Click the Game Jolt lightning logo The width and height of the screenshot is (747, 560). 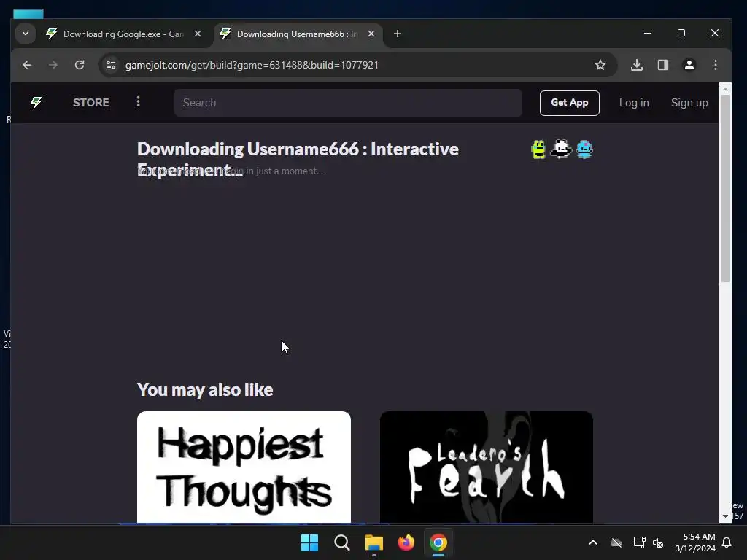(x=36, y=102)
